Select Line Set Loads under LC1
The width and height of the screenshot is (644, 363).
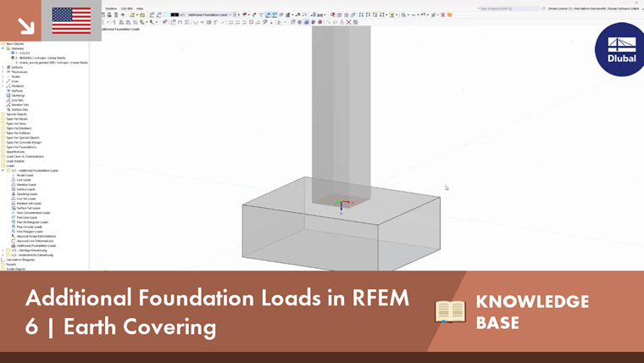pos(26,199)
